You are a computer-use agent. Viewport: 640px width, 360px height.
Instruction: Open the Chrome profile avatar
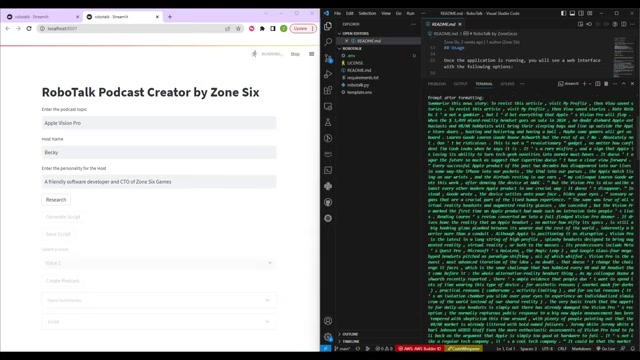[284, 29]
